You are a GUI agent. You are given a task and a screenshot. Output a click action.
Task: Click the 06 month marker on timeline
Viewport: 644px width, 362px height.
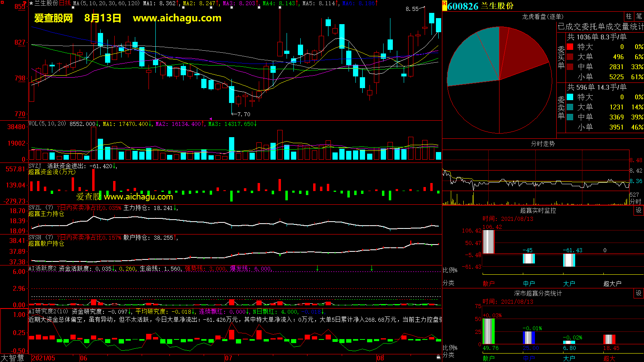click(84, 358)
